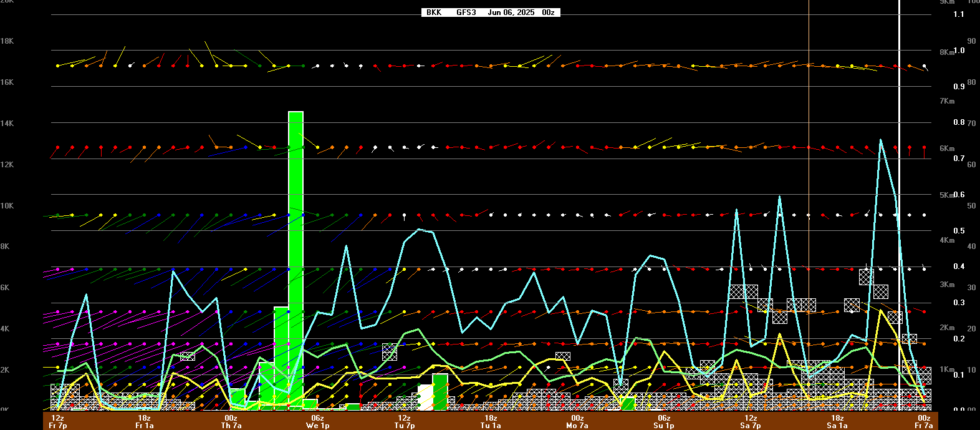This screenshot has width=980, height=430.
Task: Click the tallest green precipitation bar
Action: click(x=295, y=261)
